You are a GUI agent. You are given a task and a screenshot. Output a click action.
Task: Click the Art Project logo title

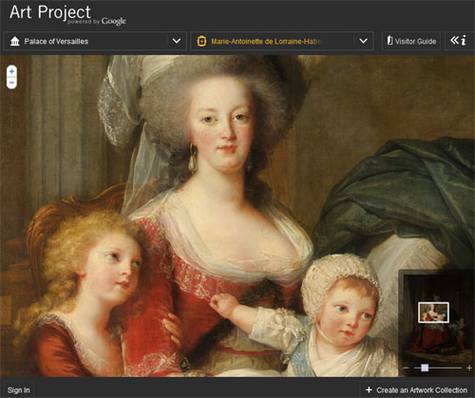[50, 12]
